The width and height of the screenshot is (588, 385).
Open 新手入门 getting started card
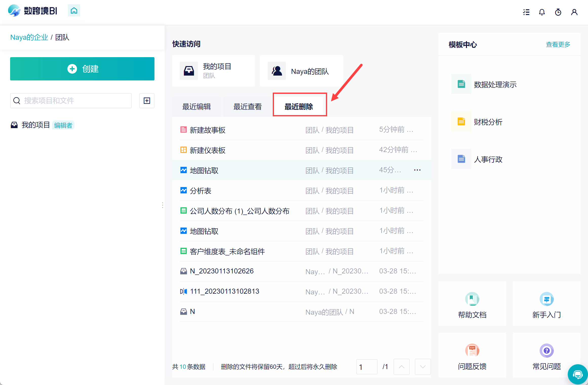coord(546,304)
